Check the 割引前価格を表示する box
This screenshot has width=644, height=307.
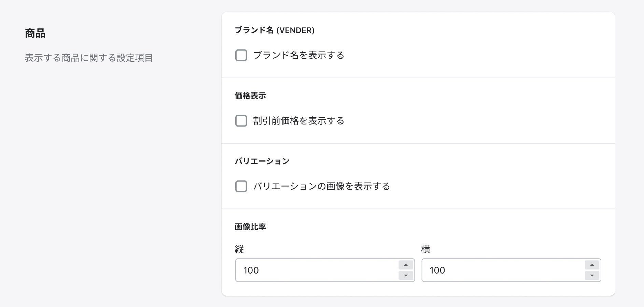241,121
